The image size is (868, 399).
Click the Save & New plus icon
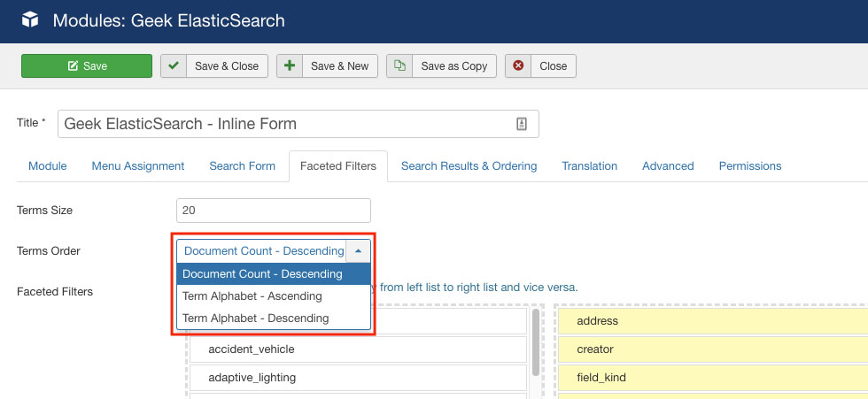[290, 65]
